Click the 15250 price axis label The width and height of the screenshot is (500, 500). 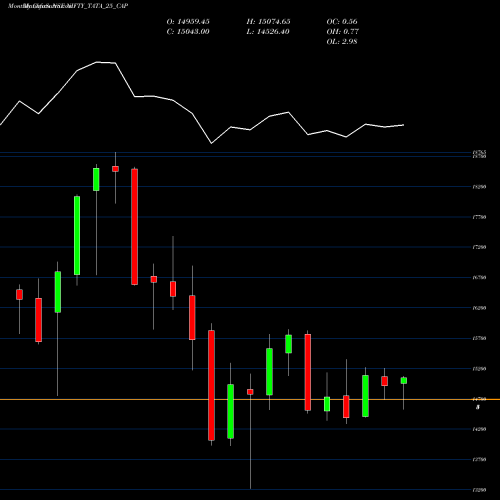point(479,369)
